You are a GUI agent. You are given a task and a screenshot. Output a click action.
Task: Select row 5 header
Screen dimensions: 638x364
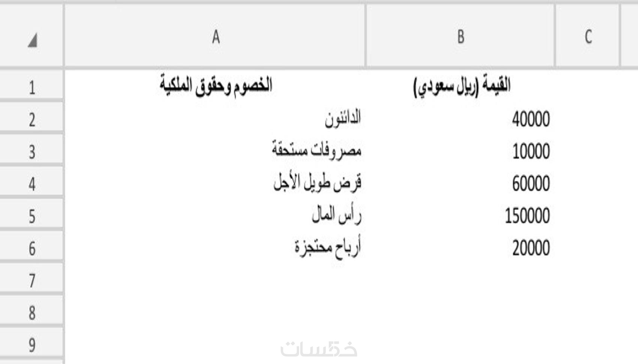coord(32,217)
